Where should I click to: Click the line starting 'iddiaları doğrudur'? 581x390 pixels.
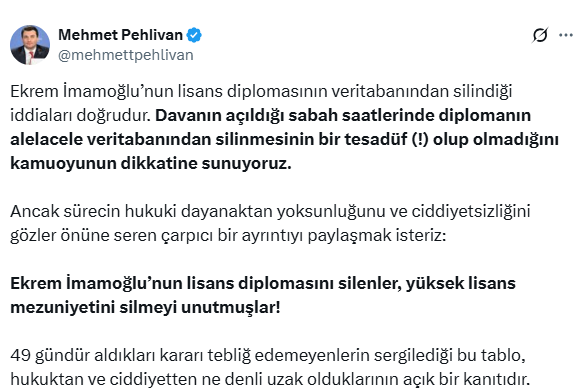270,116
